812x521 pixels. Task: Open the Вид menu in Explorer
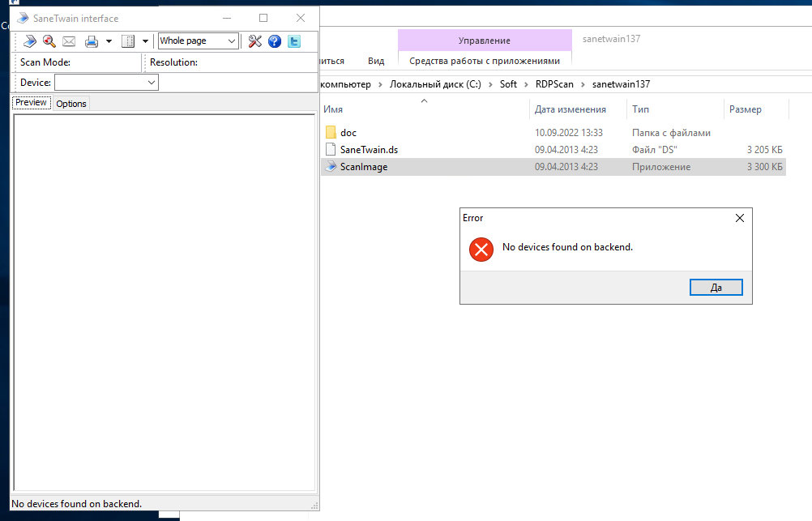point(375,60)
